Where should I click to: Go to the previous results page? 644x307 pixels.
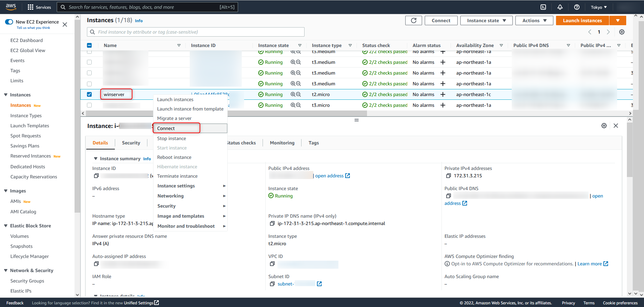(x=590, y=32)
